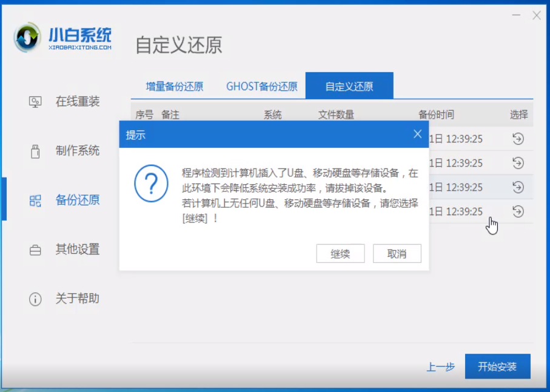Click the 关于帮助 info icon
Screen dimensions: 550x392
(x=35, y=299)
